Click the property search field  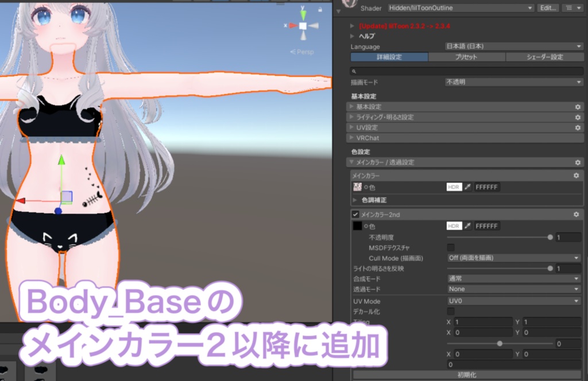pyautogui.click(x=466, y=71)
